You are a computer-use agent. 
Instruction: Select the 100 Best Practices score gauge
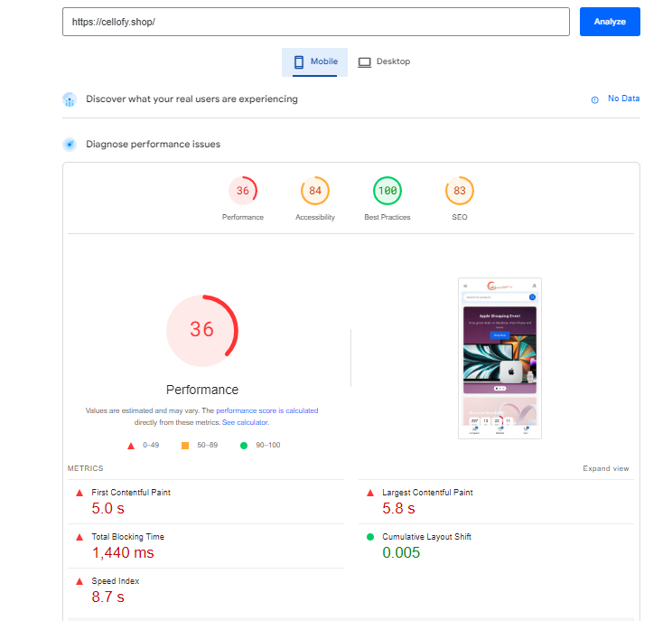(387, 191)
